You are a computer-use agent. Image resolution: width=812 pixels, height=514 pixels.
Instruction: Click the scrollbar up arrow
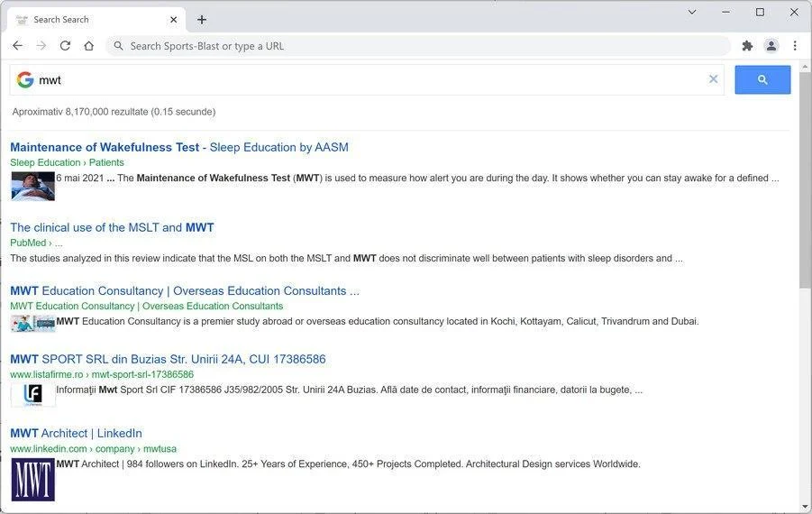806,67
